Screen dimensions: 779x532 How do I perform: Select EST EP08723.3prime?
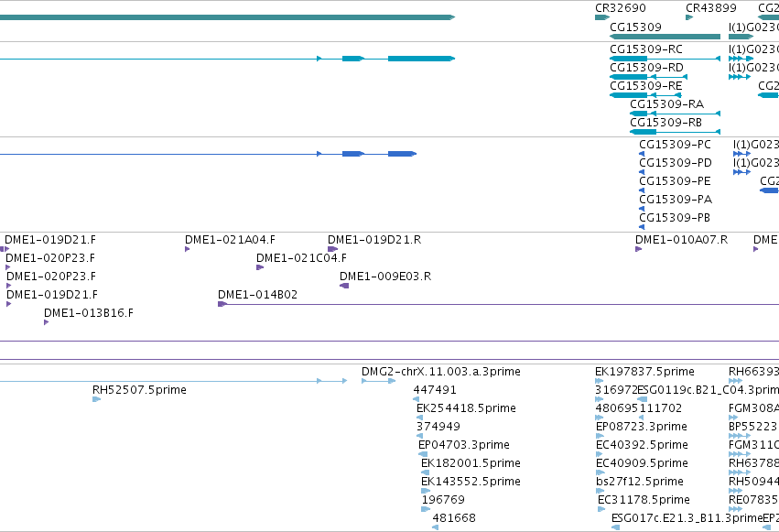[642, 428]
